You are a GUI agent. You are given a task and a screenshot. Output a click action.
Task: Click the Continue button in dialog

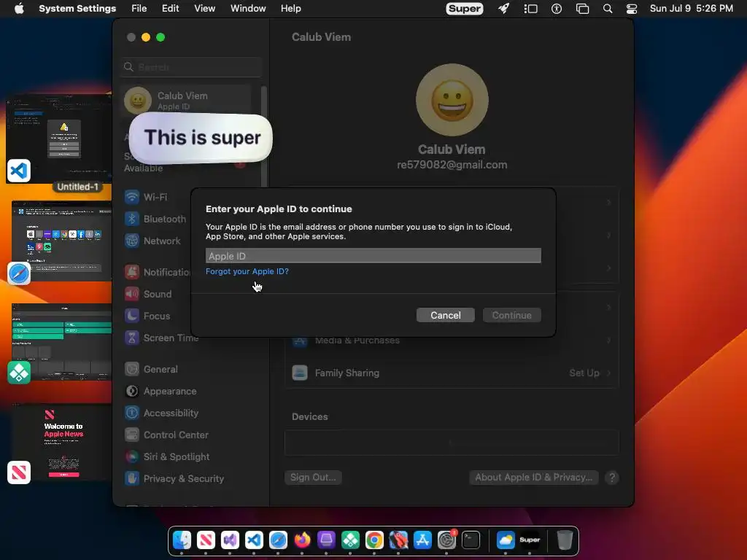click(511, 315)
